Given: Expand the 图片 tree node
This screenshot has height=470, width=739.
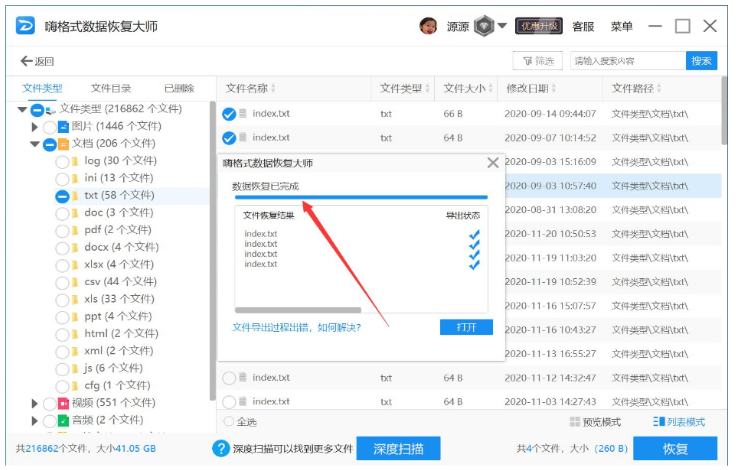Looking at the screenshot, I should point(34,127).
